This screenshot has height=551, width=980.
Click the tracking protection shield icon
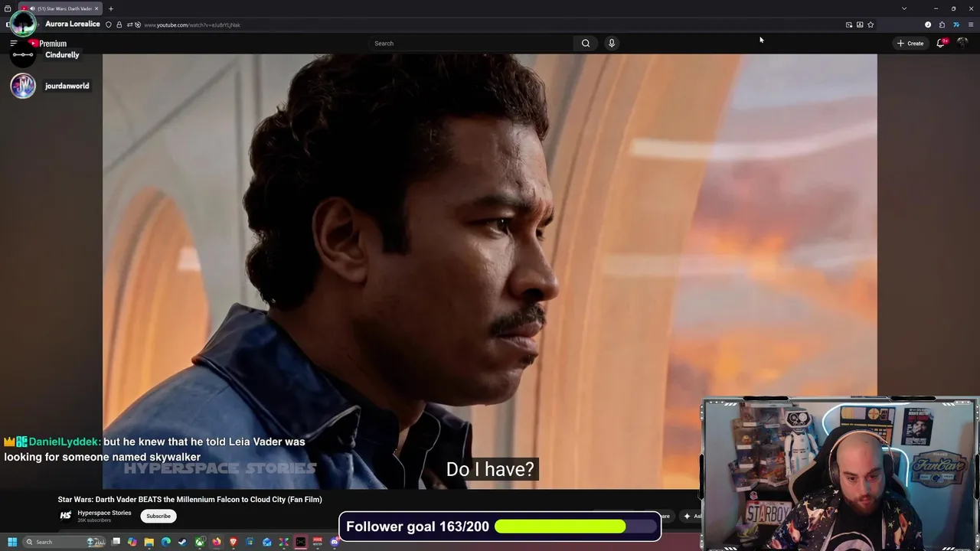point(109,24)
